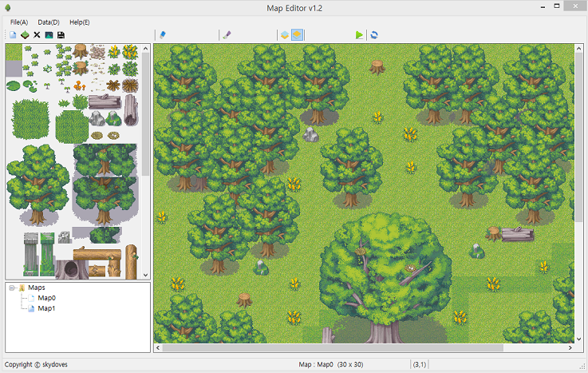Viewport: 588px width, 373px height.
Task: Click the fallen log on the map
Action: pos(518,234)
